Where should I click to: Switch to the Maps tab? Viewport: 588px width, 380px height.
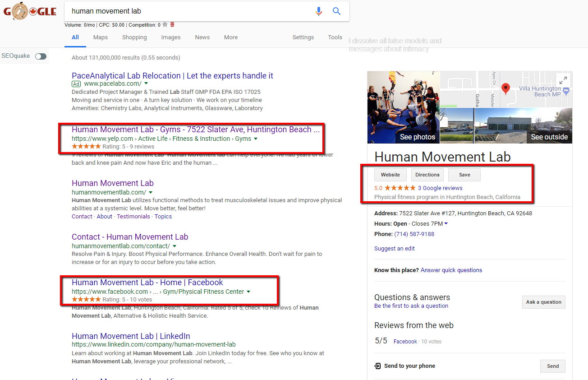(x=101, y=37)
